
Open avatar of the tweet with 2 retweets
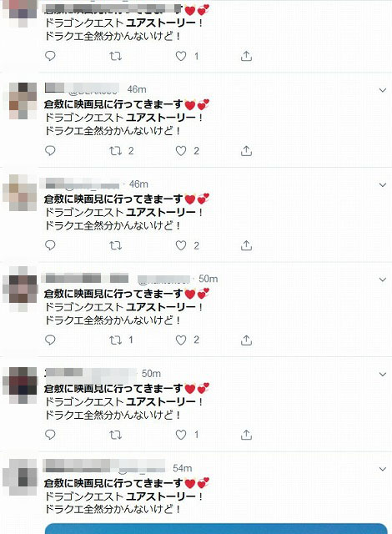click(x=20, y=100)
